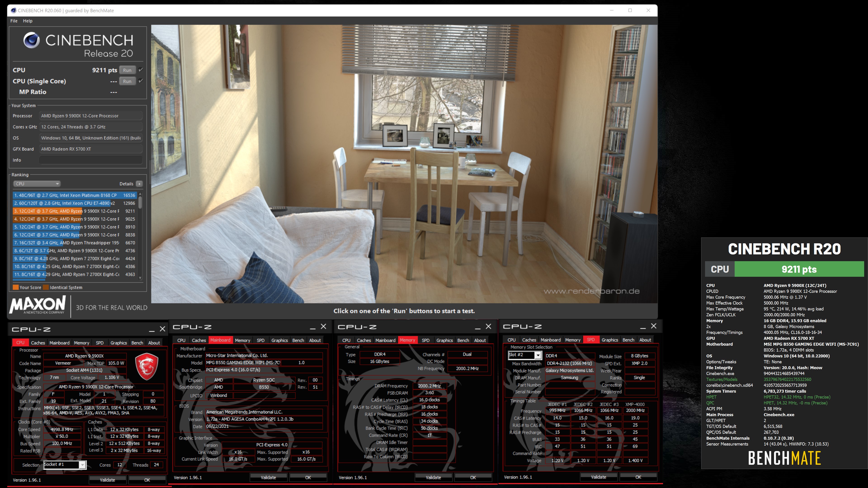Click the rendered room image
The width and height of the screenshot is (868, 488).
[404, 164]
